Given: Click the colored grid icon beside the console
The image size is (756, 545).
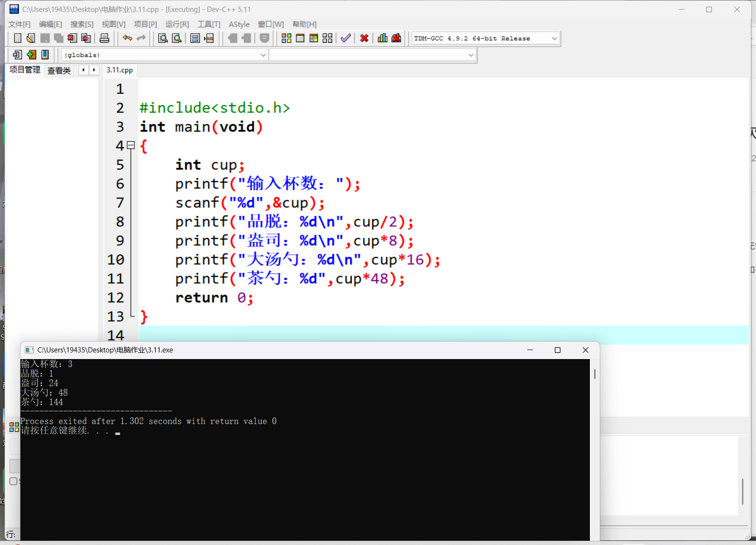Looking at the screenshot, I should [x=14, y=427].
